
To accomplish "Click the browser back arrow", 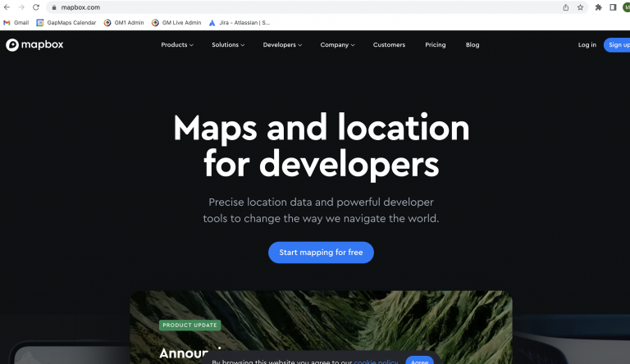I will [x=7, y=7].
